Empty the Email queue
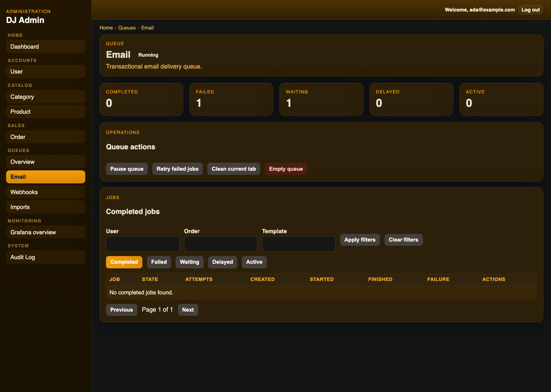The height and width of the screenshot is (392, 551). coord(286,169)
